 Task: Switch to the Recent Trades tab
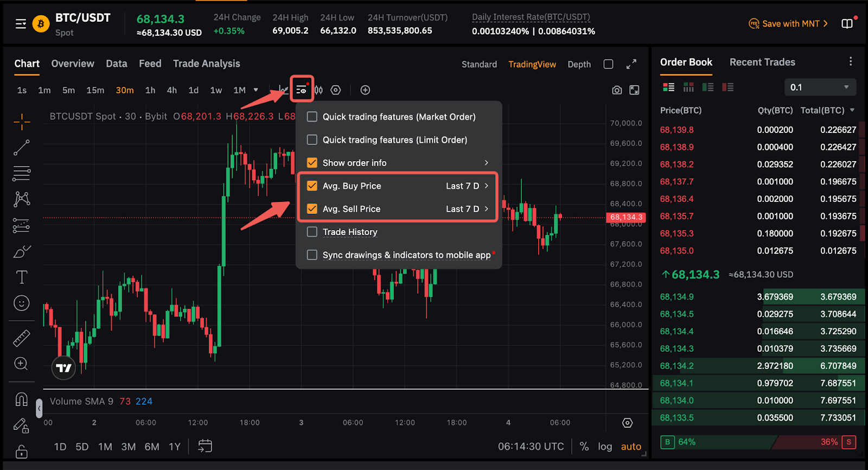click(x=762, y=62)
